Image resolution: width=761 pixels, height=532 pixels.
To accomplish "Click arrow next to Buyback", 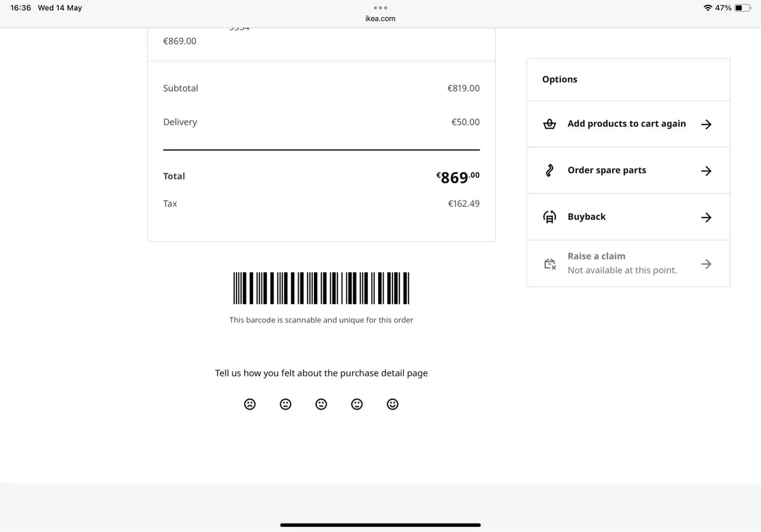I will point(706,217).
